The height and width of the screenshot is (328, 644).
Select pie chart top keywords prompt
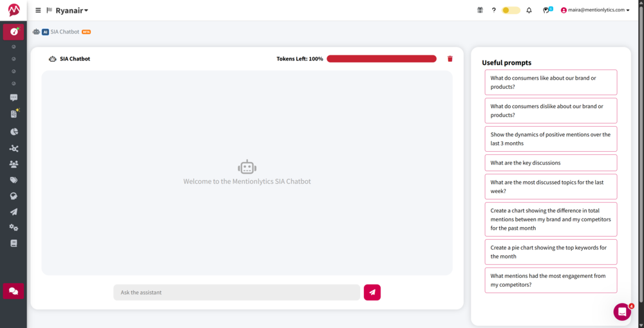click(551, 252)
